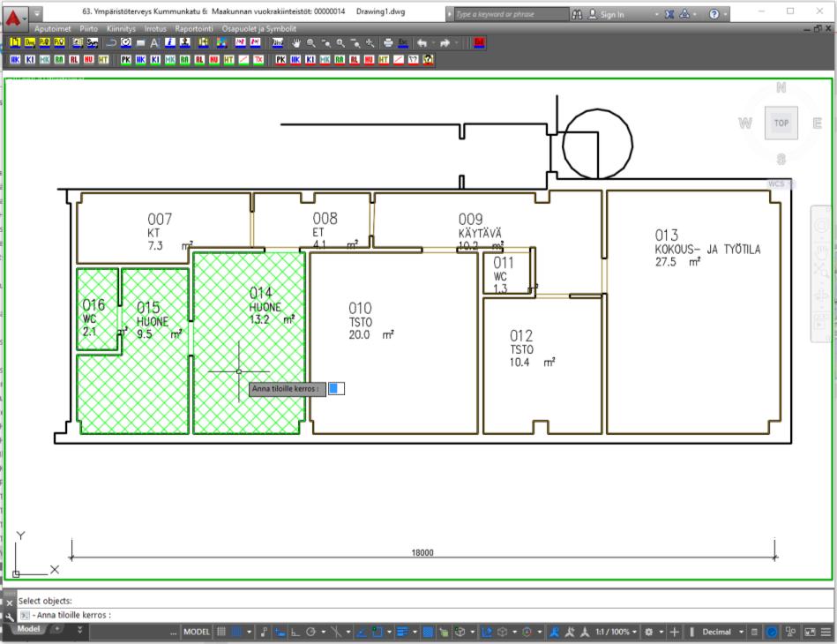Click the MODEL button in status bar

(197, 633)
